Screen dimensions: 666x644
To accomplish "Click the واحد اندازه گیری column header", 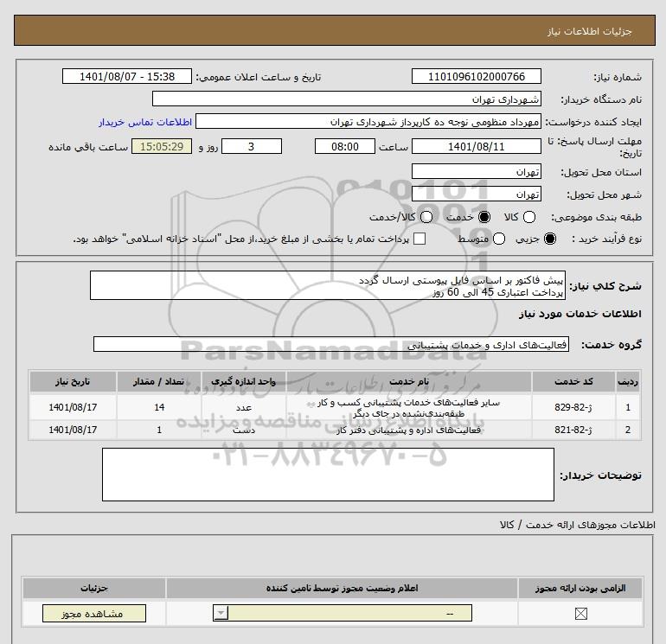I will [x=243, y=381].
